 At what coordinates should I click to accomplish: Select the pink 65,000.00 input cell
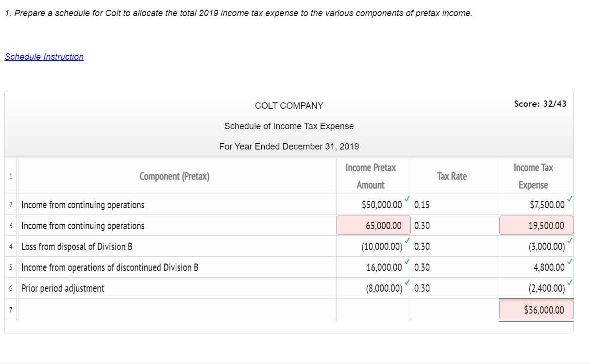click(x=373, y=225)
